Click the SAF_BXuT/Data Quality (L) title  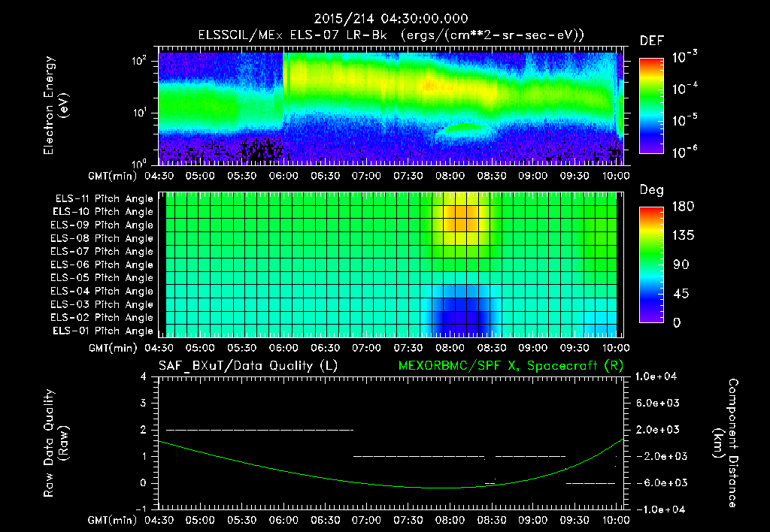point(248,366)
